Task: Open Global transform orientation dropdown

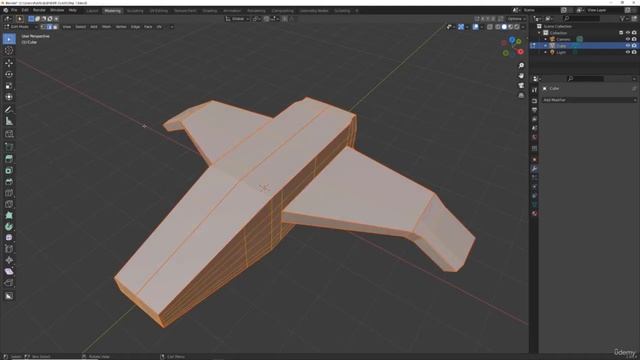Action: [x=237, y=19]
